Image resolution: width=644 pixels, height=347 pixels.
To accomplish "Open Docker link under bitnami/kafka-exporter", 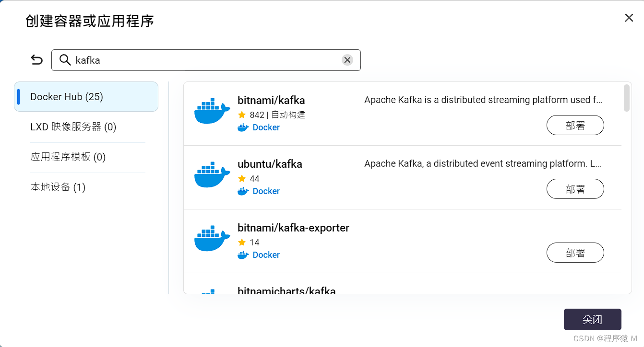I will [x=266, y=255].
